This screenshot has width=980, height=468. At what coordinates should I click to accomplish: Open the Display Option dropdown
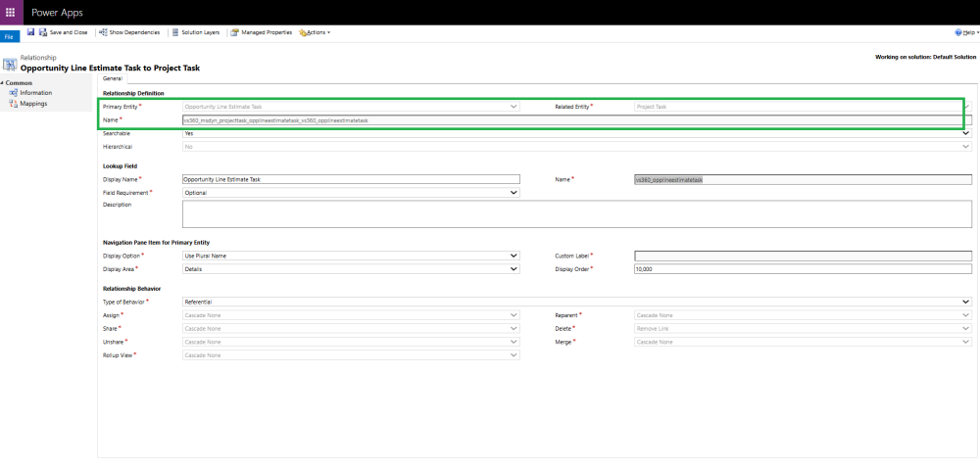pyautogui.click(x=351, y=256)
